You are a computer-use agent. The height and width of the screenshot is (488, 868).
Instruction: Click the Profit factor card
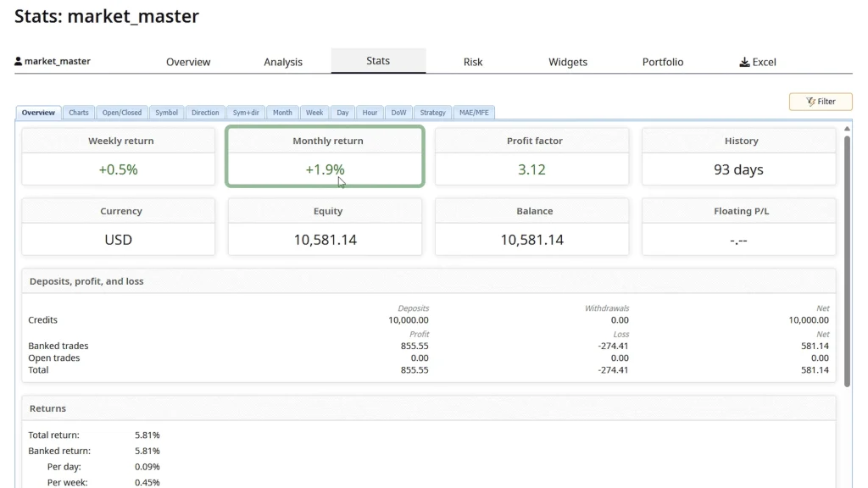click(x=531, y=156)
